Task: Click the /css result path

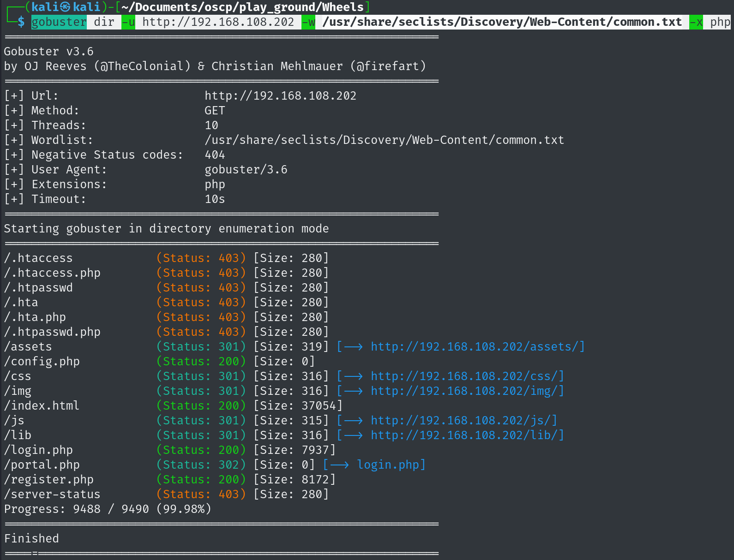Action: click(18, 376)
